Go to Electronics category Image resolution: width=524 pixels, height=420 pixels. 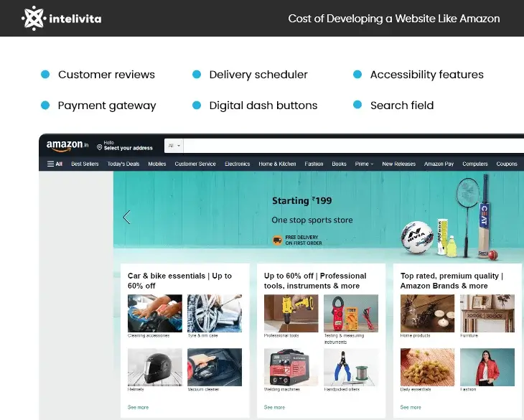click(238, 164)
